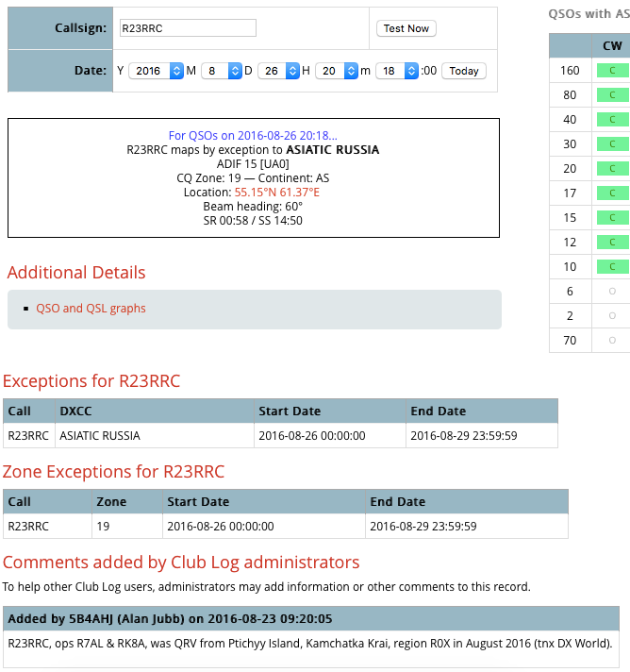
Task: Click the green C cell for 20m CW
Action: coord(613,168)
